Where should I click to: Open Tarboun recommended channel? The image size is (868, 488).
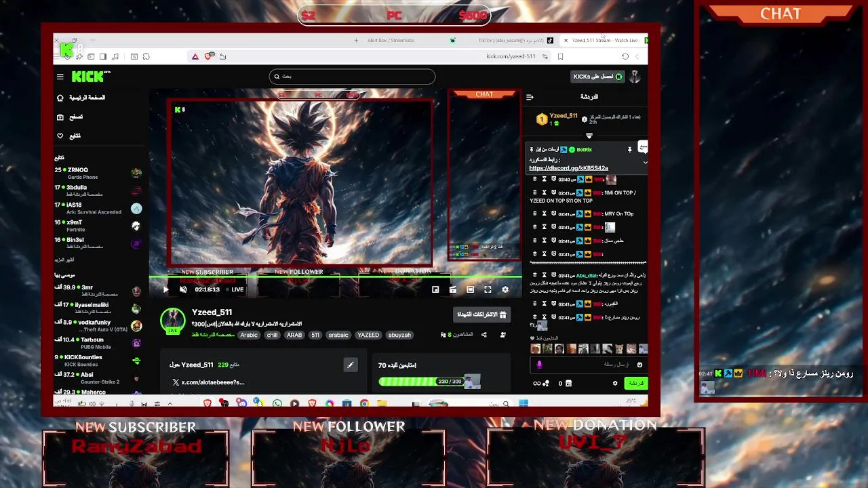coord(99,343)
